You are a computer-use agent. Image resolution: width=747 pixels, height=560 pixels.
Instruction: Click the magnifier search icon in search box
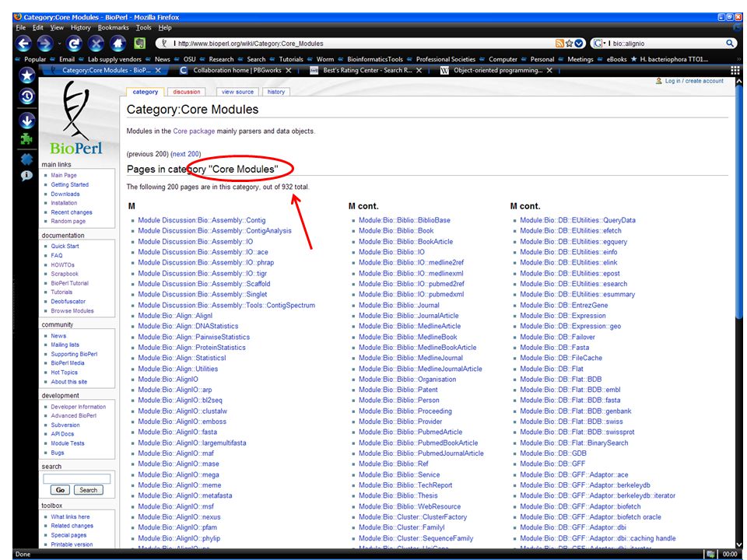729,44
